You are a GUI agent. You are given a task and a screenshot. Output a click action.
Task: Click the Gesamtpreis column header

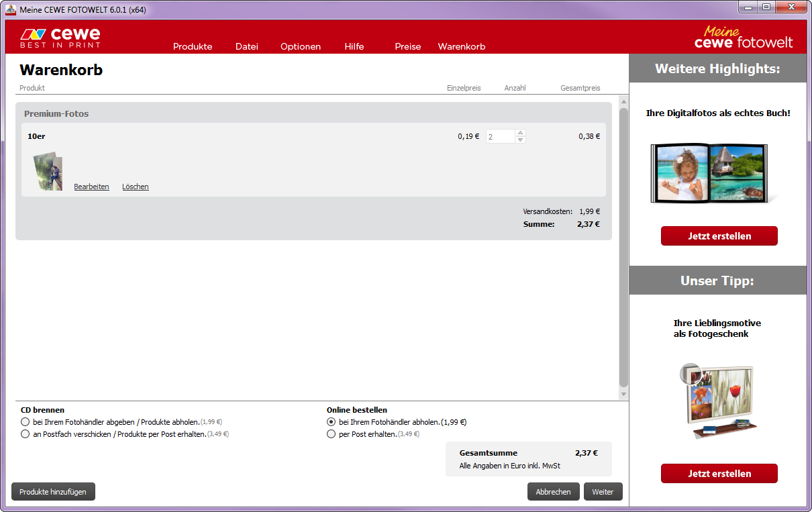click(x=580, y=88)
